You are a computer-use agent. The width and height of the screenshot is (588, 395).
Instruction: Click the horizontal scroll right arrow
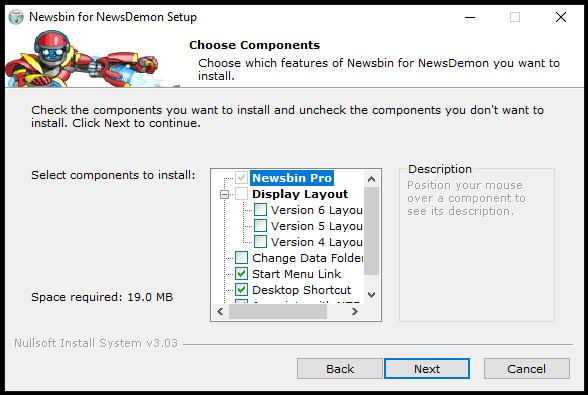click(354, 311)
